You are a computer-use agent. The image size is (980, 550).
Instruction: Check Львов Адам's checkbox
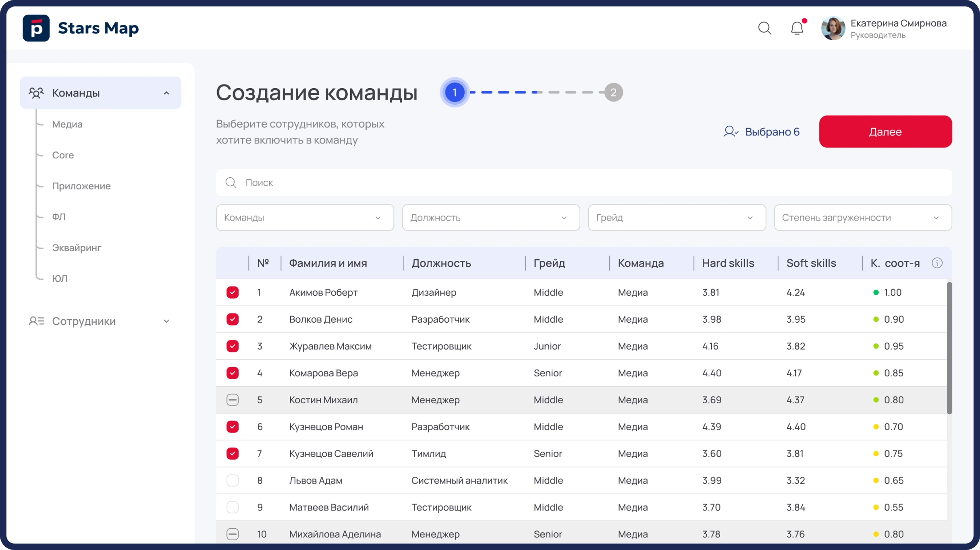click(x=233, y=480)
